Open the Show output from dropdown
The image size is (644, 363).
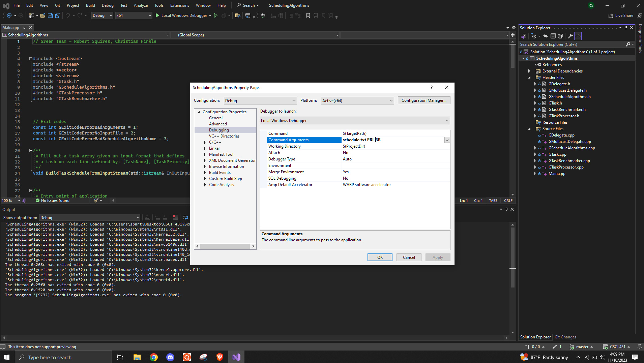90,217
